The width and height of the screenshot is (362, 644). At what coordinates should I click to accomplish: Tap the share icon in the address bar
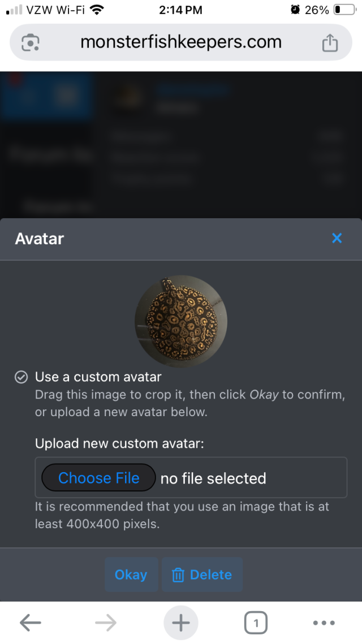pyautogui.click(x=330, y=42)
